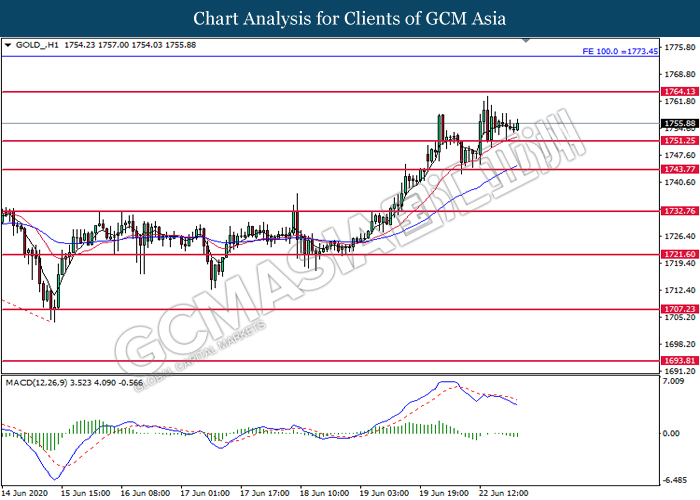The width and height of the screenshot is (700, 500).
Task: Click the 1743.77 red price label
Action: coord(679,169)
